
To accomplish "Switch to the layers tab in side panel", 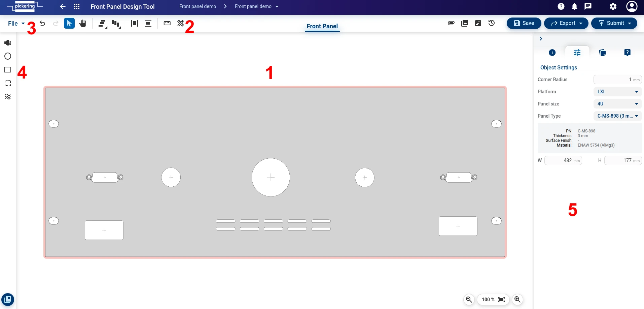I will (602, 53).
